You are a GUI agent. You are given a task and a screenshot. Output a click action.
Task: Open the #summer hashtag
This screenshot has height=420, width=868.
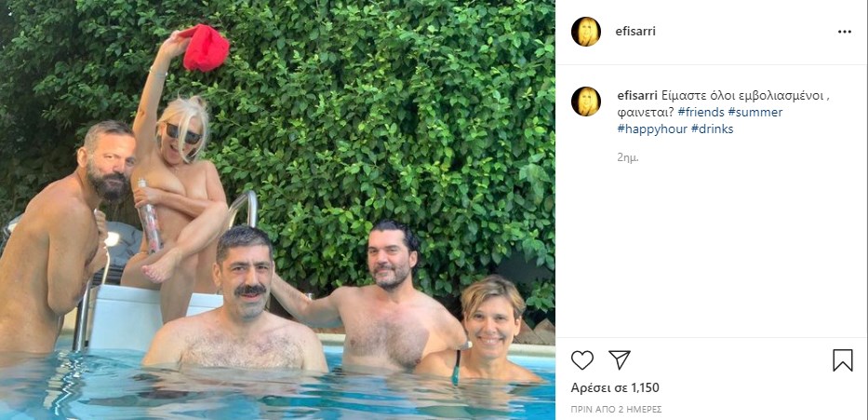pyautogui.click(x=755, y=113)
